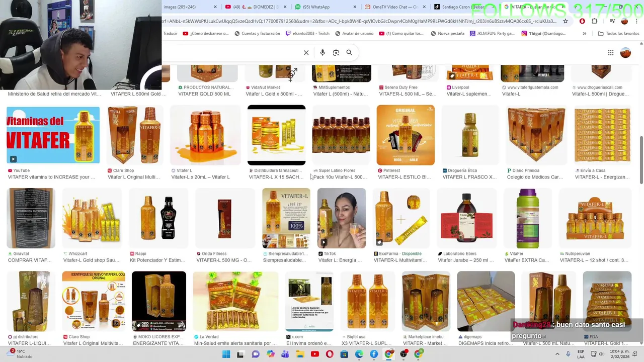Open the Todos los favoritos folder
The width and height of the screenshot is (644, 362).
618,33
